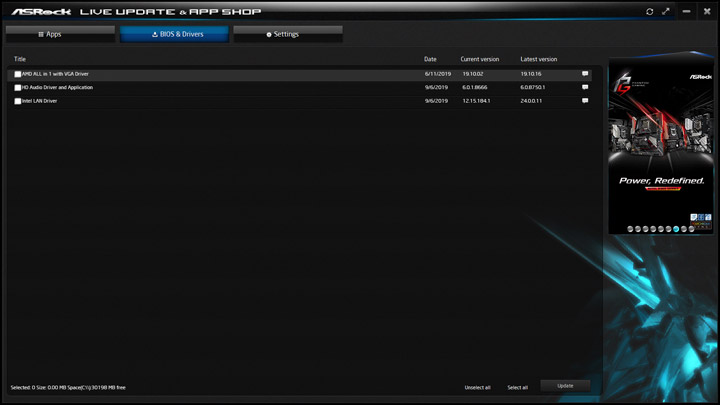
Task: Click current version 19.10.02
Action: (x=472, y=74)
